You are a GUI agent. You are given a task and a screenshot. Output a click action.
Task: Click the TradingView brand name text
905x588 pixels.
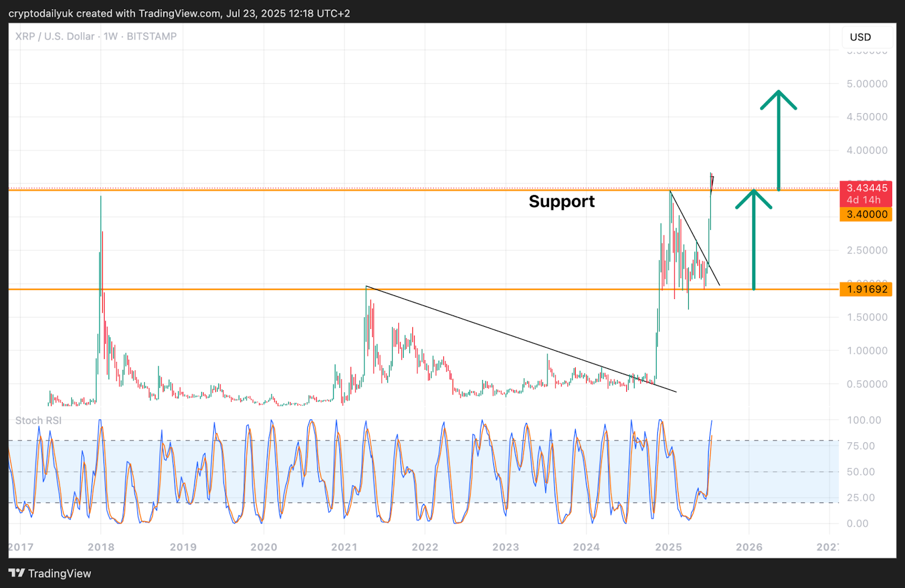[x=59, y=573]
